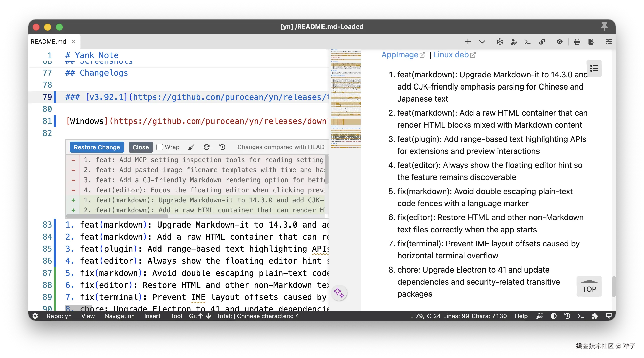Click the terminal icon in the status bar

click(581, 316)
